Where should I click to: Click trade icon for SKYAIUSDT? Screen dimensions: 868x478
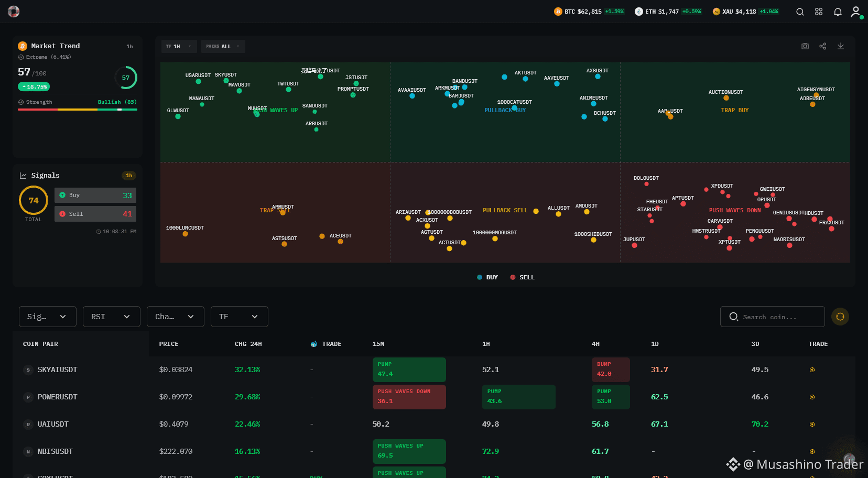(x=812, y=370)
